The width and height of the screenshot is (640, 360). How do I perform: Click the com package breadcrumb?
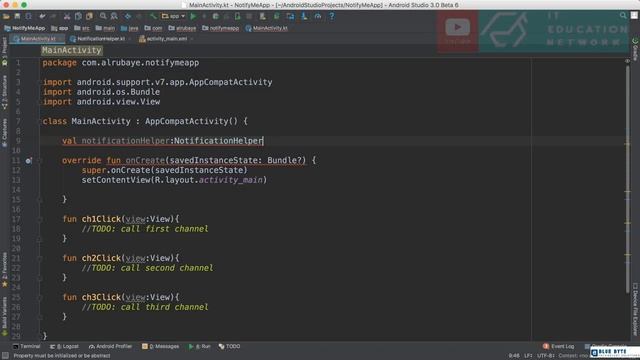[x=153, y=28]
